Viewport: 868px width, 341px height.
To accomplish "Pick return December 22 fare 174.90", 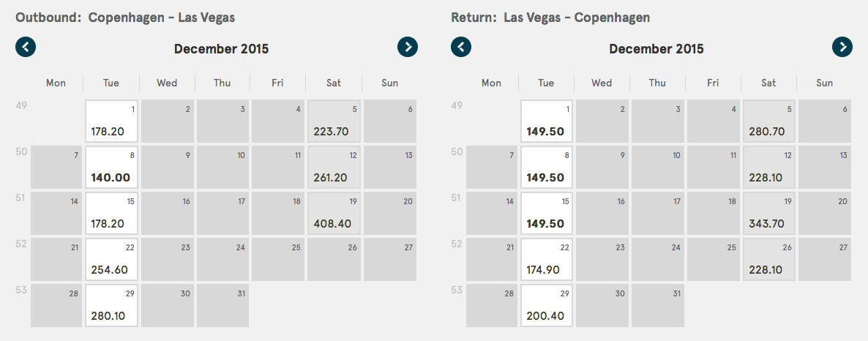I will coord(547,259).
